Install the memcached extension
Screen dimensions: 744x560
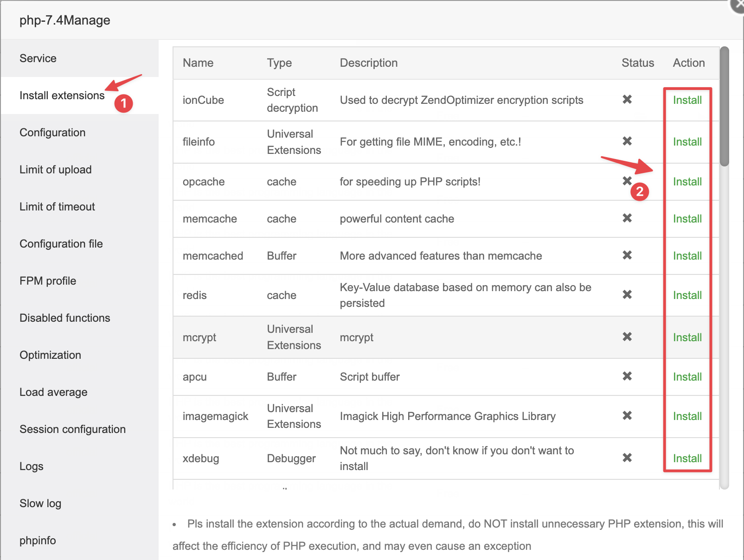pyautogui.click(x=687, y=256)
